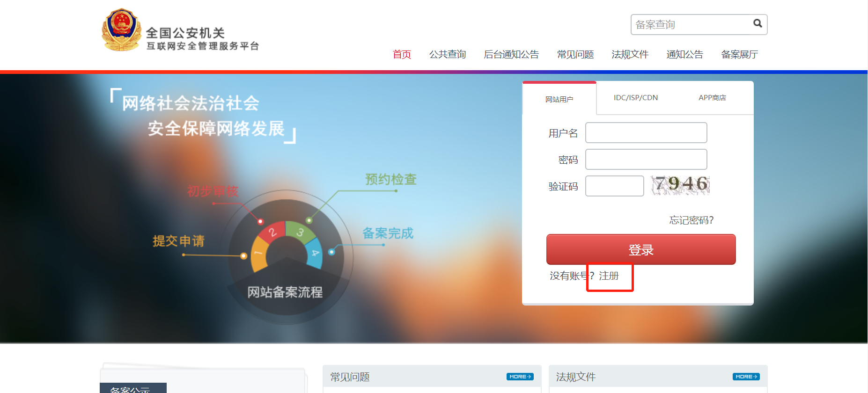Viewport: 868px width, 393px height.
Task: Click the 常见问题 panel heading
Action: click(x=350, y=377)
